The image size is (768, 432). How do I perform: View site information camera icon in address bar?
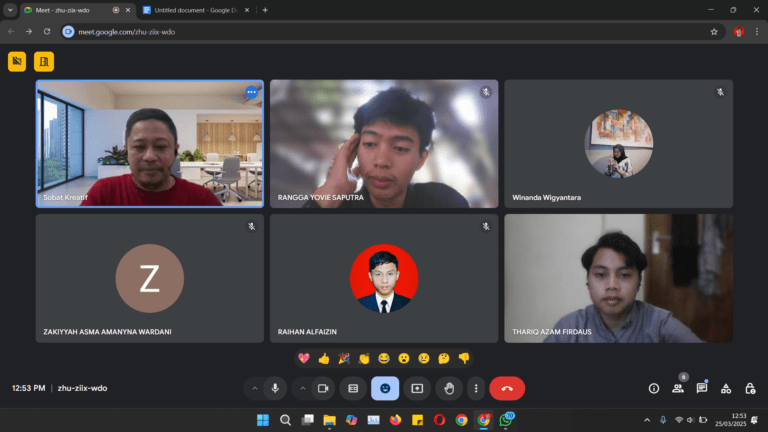click(69, 32)
